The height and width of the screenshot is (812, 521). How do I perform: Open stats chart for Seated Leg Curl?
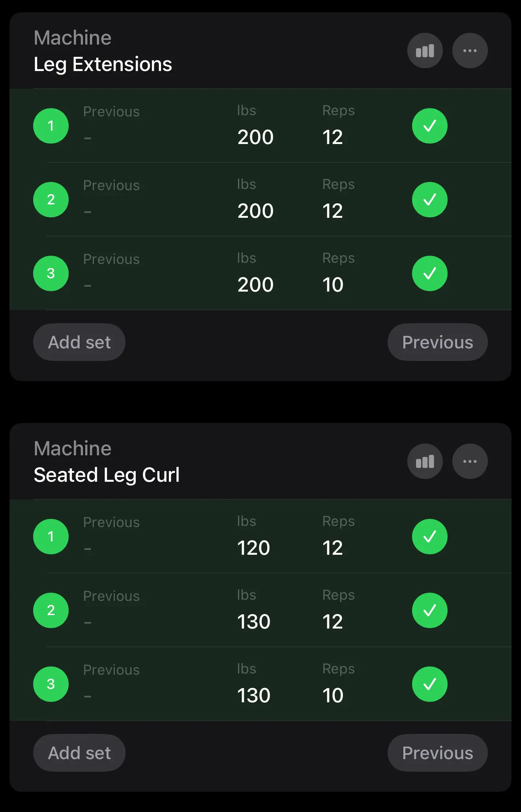click(x=425, y=461)
